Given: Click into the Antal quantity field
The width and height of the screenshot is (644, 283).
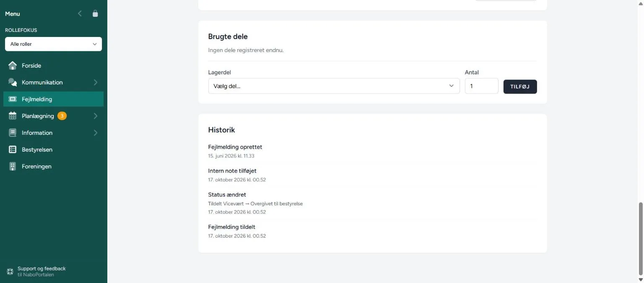Looking at the screenshot, I should [481, 86].
